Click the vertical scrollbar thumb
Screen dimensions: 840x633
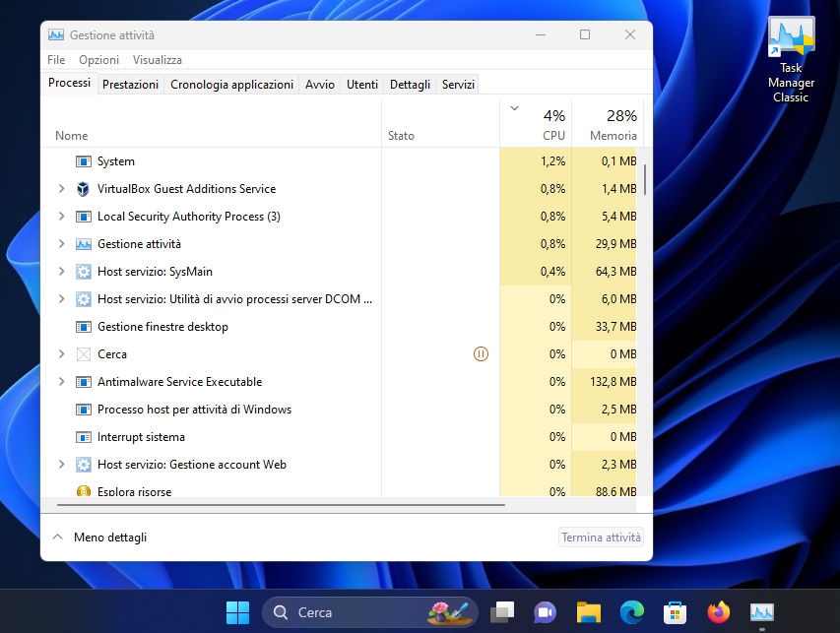(x=646, y=180)
